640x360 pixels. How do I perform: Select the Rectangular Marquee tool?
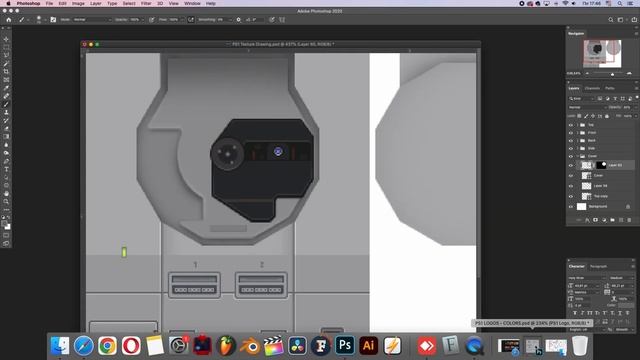(x=6, y=47)
